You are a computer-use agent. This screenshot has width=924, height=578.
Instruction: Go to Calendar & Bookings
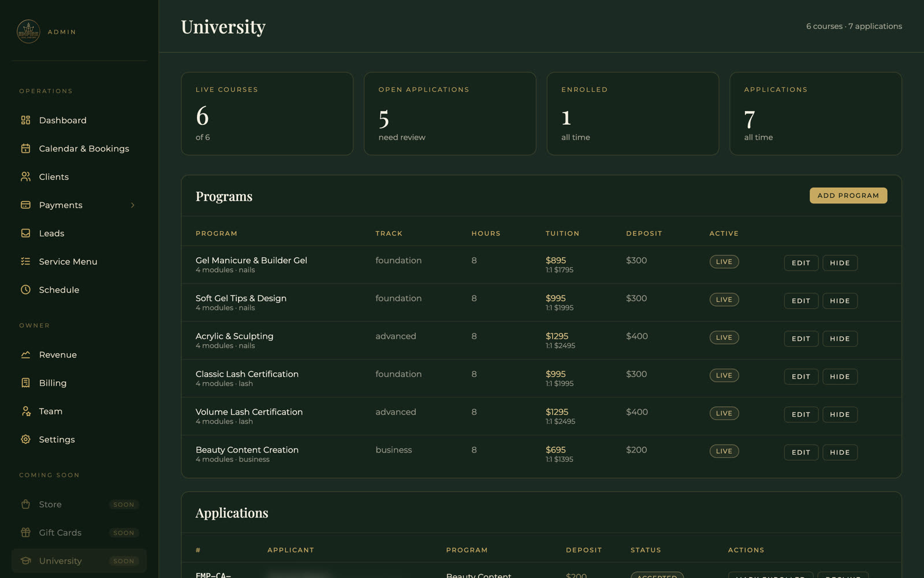click(x=79, y=149)
